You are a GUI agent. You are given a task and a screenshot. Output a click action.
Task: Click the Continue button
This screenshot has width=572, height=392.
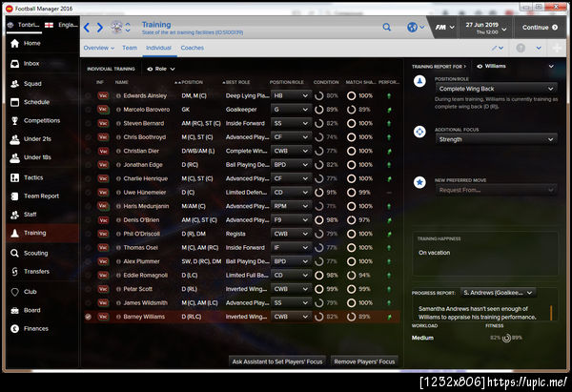(x=540, y=28)
